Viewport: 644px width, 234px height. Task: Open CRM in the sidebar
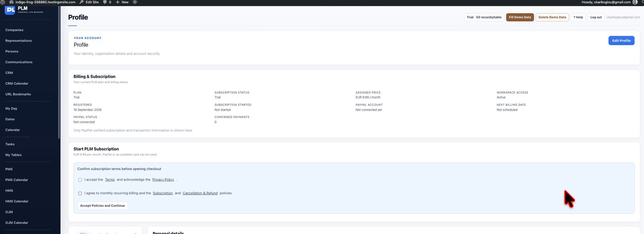(x=9, y=73)
